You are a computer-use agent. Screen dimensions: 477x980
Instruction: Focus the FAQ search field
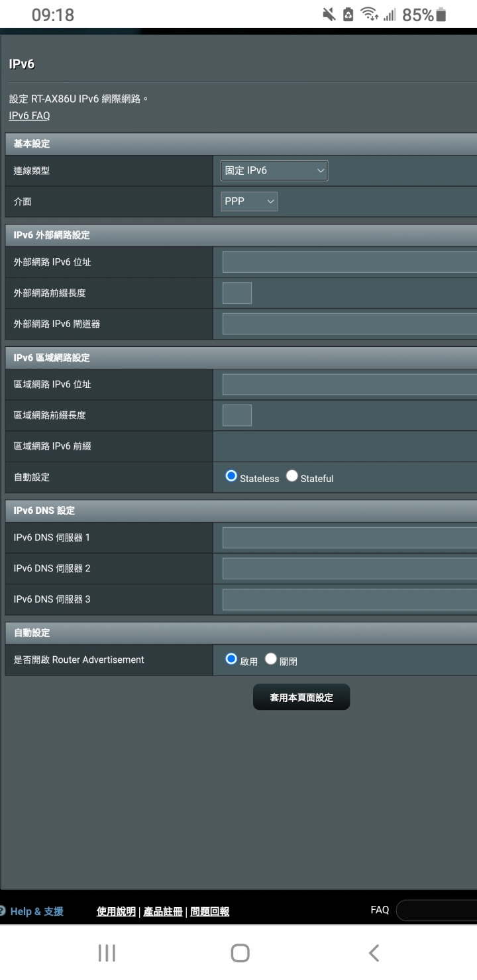(437, 910)
